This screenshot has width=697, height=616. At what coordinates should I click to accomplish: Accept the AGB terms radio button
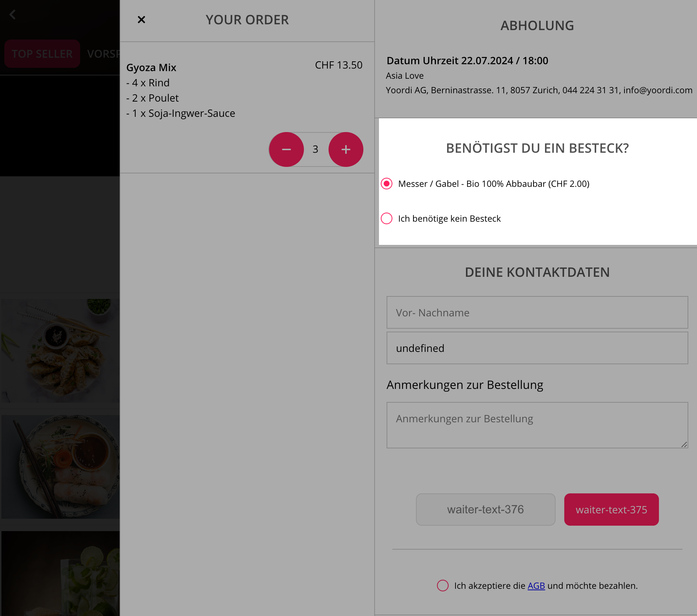443,586
